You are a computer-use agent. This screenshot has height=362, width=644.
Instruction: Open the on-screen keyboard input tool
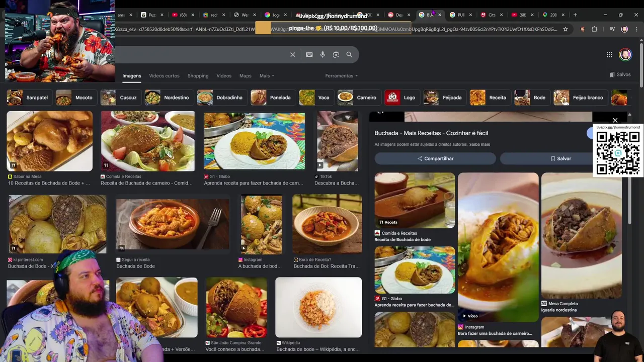coord(309,55)
